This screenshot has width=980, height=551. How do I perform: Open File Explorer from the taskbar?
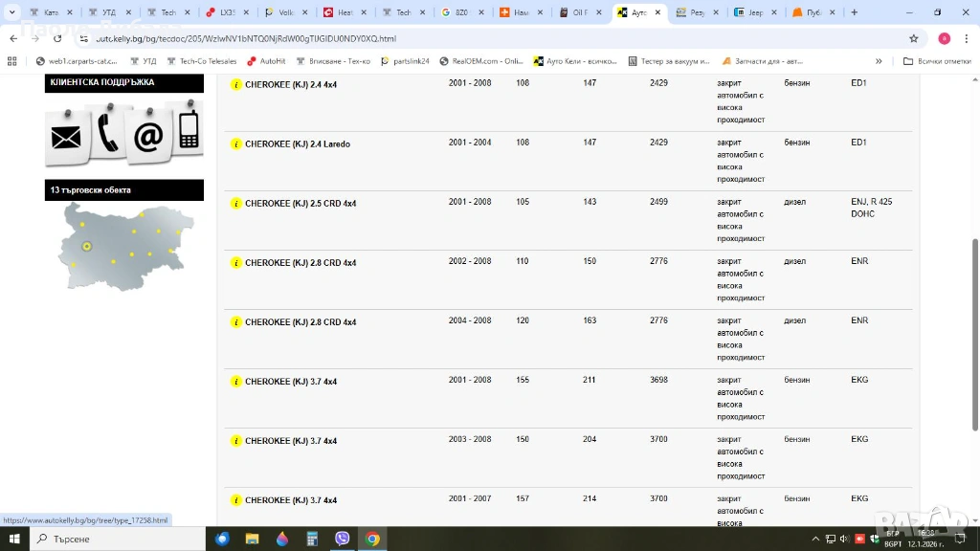pyautogui.click(x=253, y=539)
